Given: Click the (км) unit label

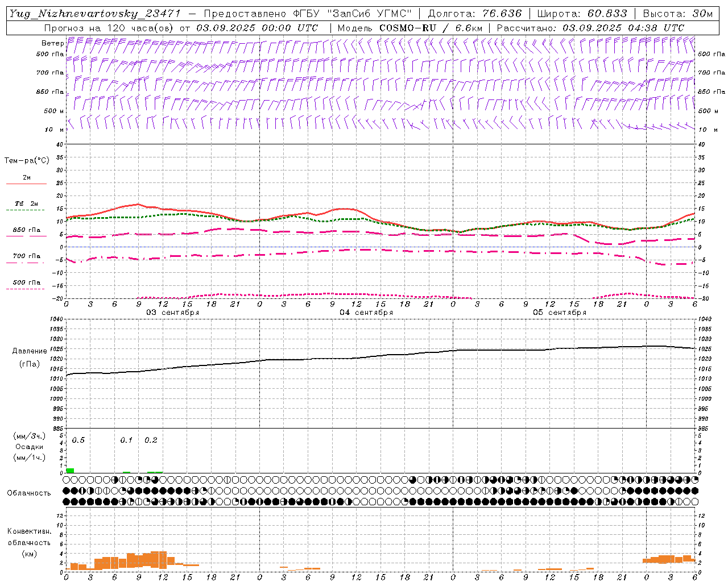Looking at the screenshot, I should 29,554.
